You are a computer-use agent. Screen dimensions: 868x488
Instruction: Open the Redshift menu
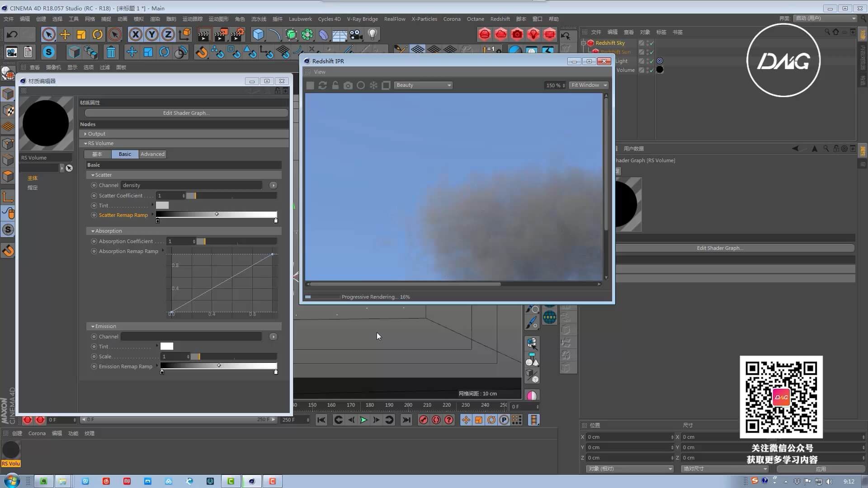click(x=500, y=19)
